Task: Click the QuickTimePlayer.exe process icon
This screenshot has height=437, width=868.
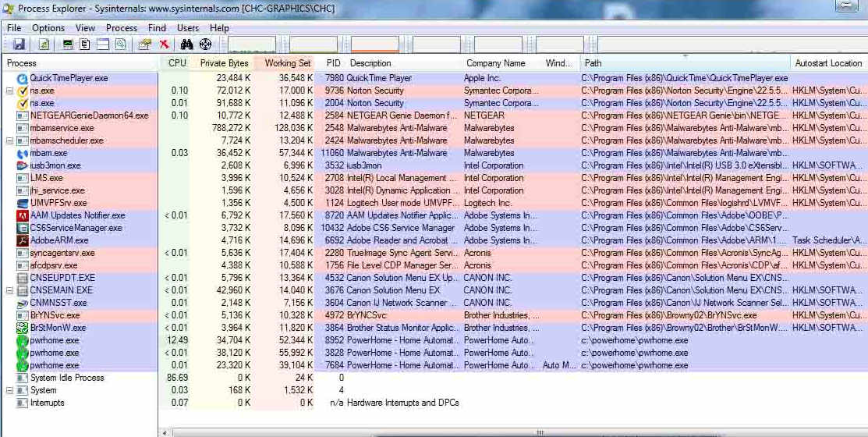Action: [22, 78]
